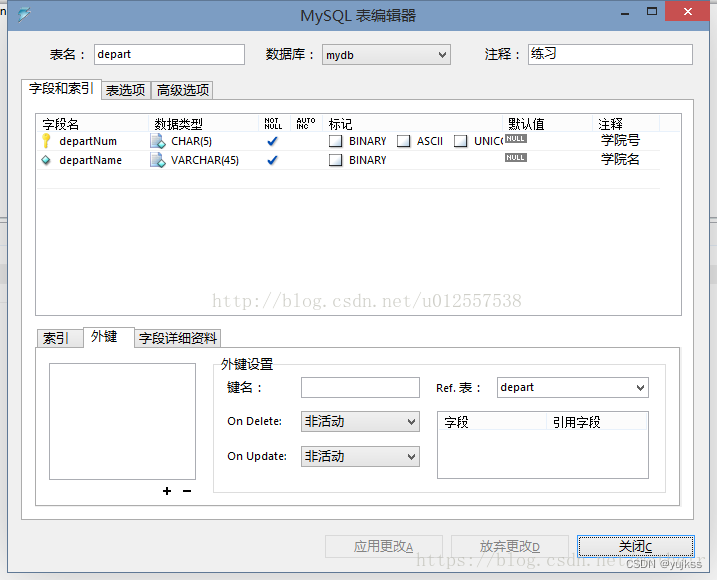Image resolution: width=717 pixels, height=580 pixels.
Task: Open the On Delete dropdown
Action: (360, 421)
